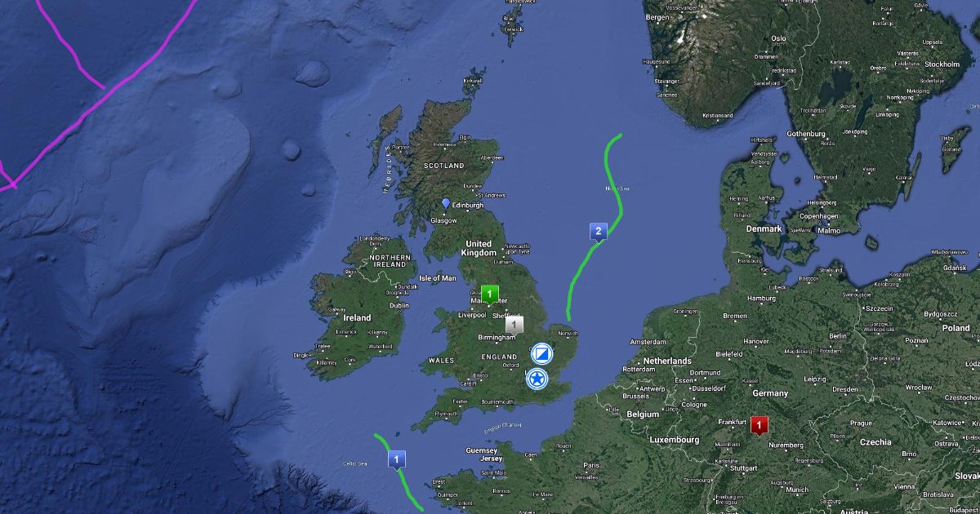The image size is (980, 514).
Task: Click the Ireland country label
Action: [x=357, y=317]
